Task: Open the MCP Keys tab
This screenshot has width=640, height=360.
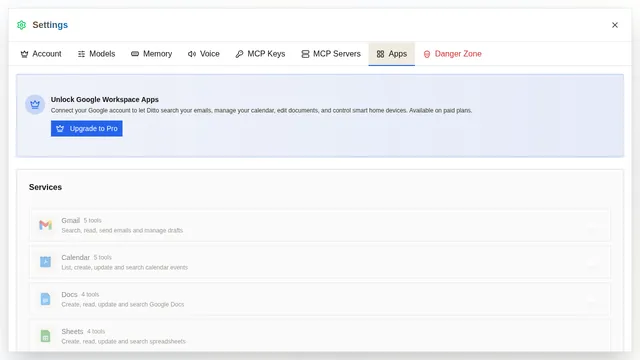Action: pyautogui.click(x=260, y=54)
